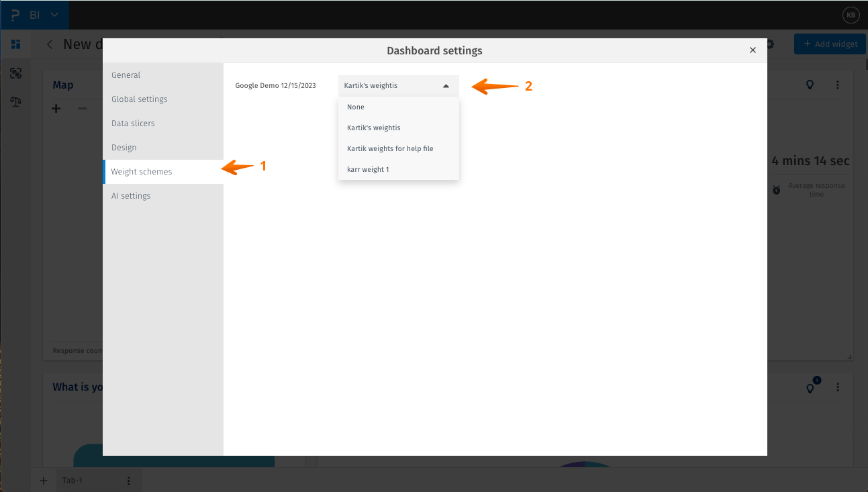Viewport: 868px width, 492px height.
Task: Click the 4 mins 14 sec value
Action: (x=810, y=161)
